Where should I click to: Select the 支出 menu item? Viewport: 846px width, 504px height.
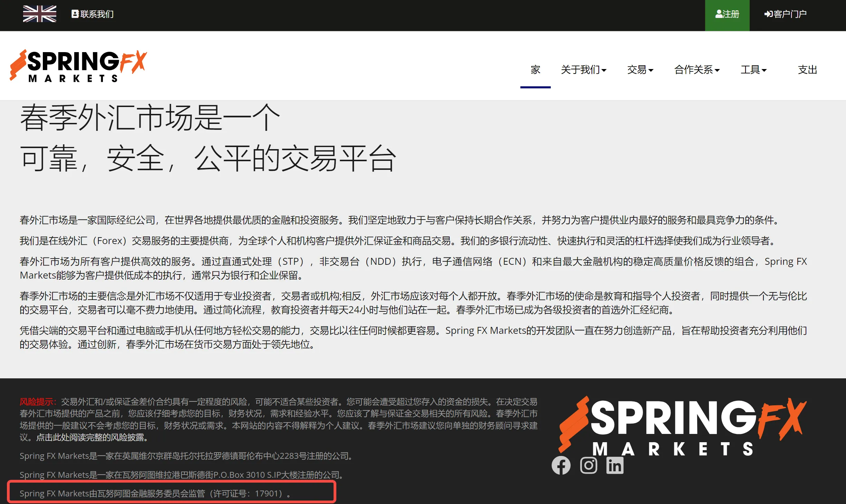(x=807, y=69)
